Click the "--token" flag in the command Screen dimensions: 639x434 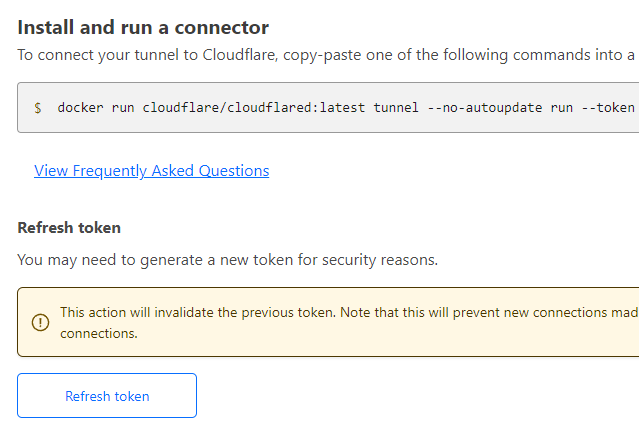pos(609,108)
